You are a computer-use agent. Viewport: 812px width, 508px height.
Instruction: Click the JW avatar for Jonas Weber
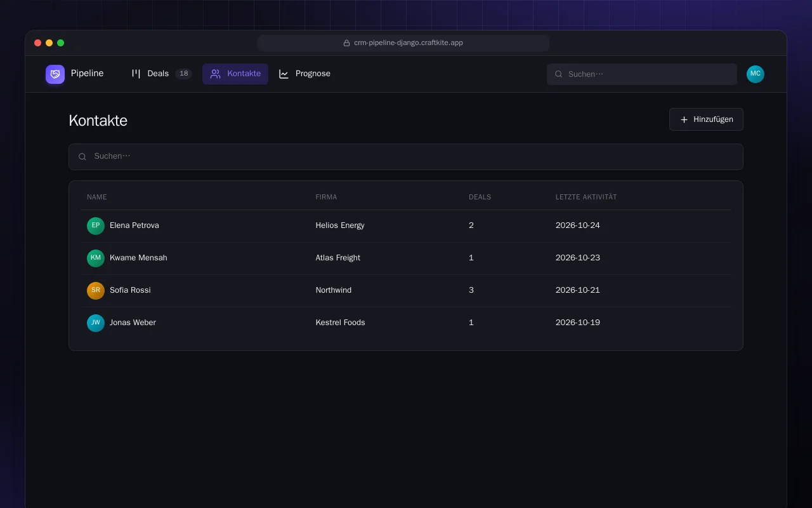(96, 323)
